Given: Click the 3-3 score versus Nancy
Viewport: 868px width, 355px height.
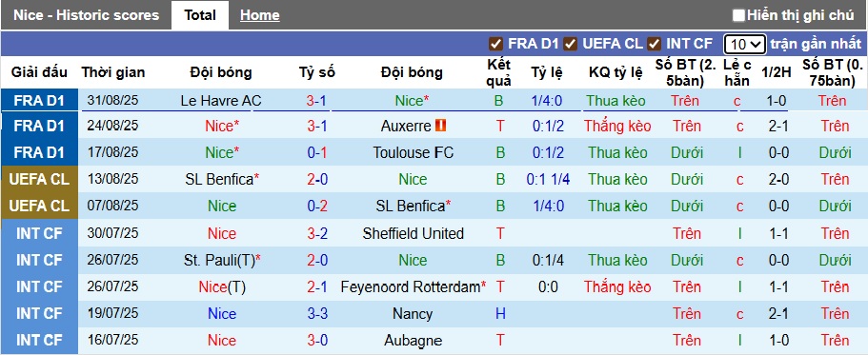Looking at the screenshot, I should point(316,314).
